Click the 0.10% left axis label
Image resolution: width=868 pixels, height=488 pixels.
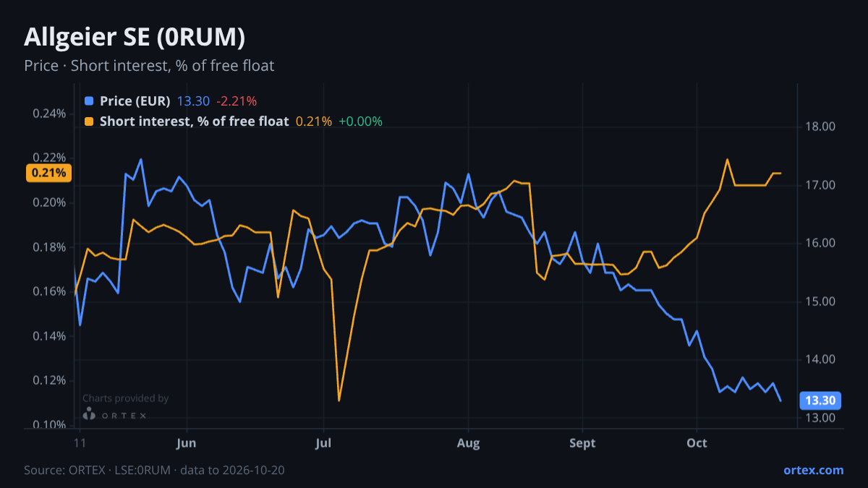(49, 425)
